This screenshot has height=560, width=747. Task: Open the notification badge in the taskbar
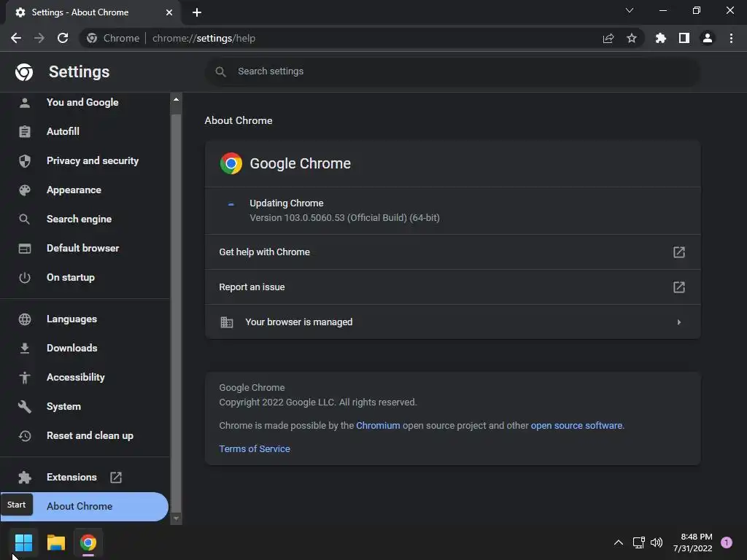727,542
